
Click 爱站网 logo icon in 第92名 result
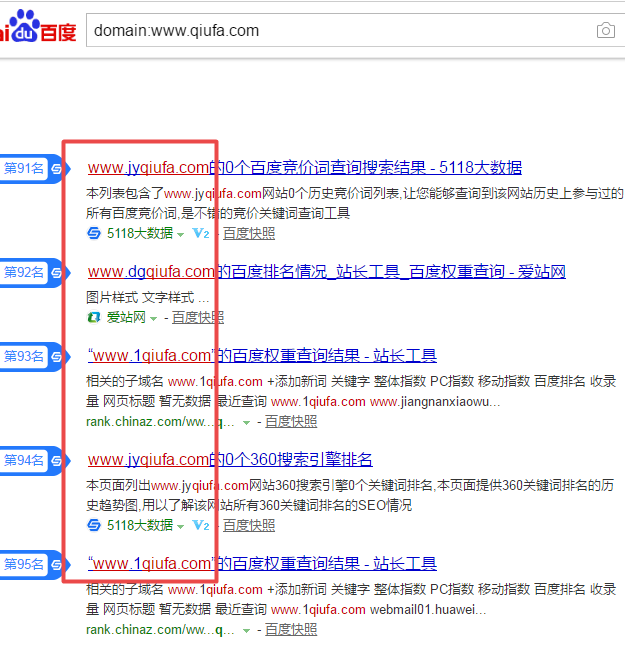point(94,317)
